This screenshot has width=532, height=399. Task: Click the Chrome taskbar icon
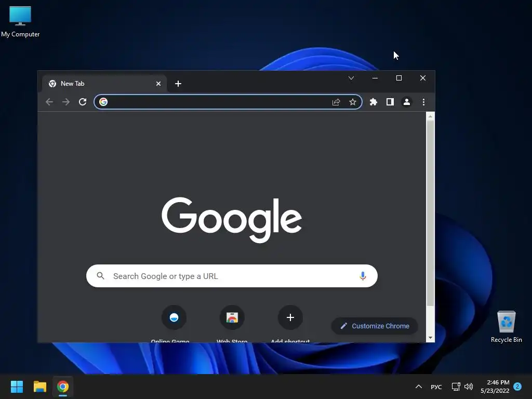pyautogui.click(x=63, y=387)
